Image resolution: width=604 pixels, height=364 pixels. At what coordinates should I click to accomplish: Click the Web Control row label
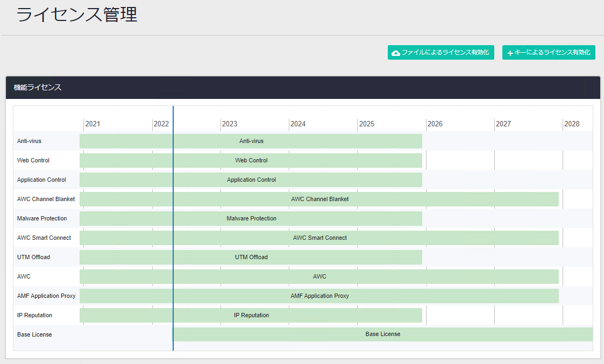(x=33, y=160)
